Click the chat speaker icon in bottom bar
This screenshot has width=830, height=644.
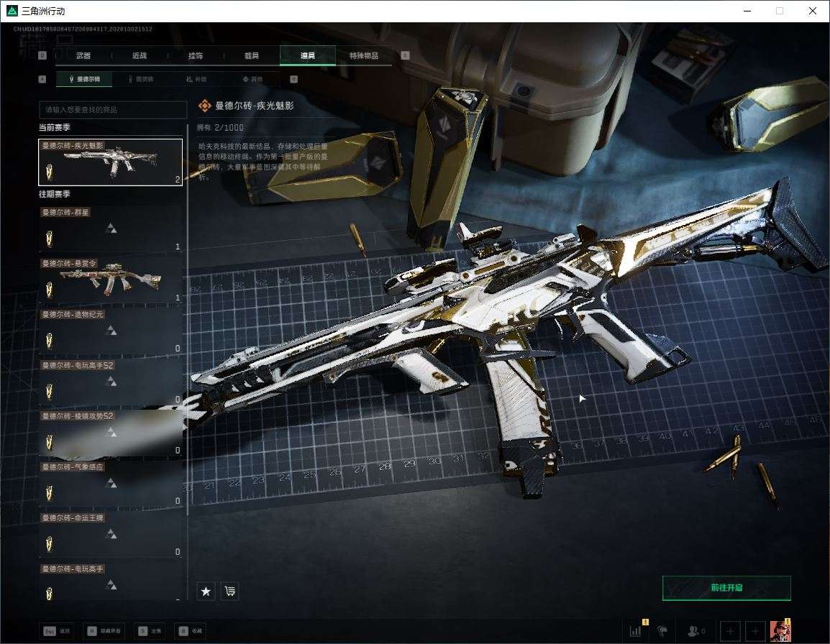662,631
